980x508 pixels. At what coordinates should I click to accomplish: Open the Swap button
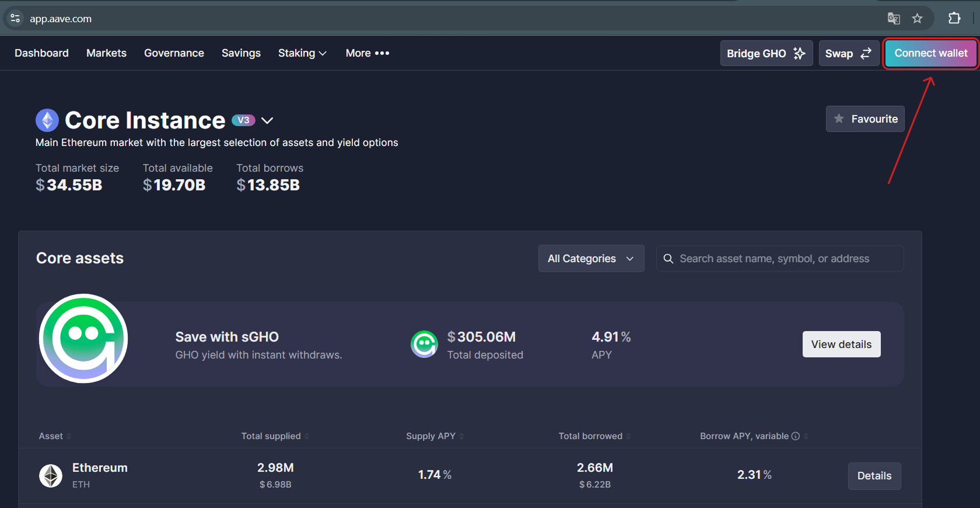[849, 53]
